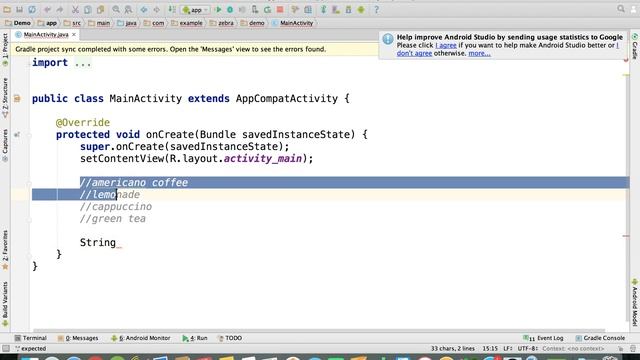Viewport: 640px width, 360px height.
Task: Select the example breadcrumb folder
Action: click(187, 23)
